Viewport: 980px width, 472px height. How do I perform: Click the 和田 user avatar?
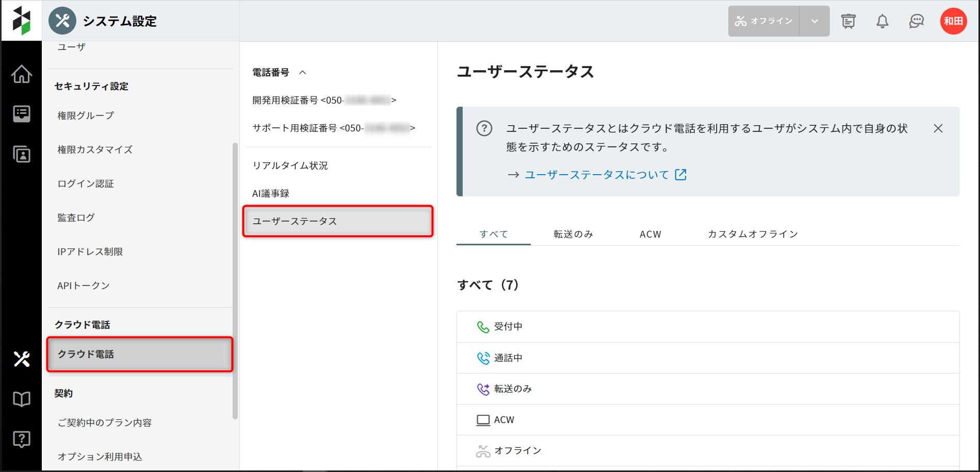(953, 21)
